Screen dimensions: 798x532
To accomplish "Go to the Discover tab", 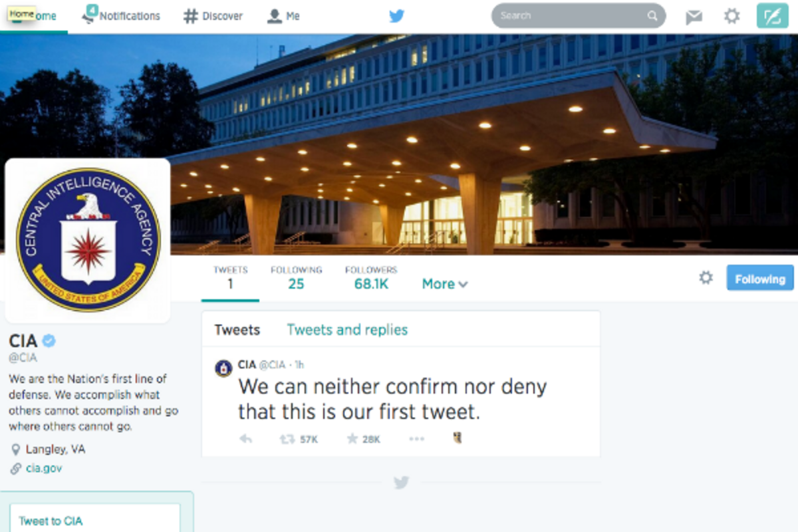I will point(213,16).
